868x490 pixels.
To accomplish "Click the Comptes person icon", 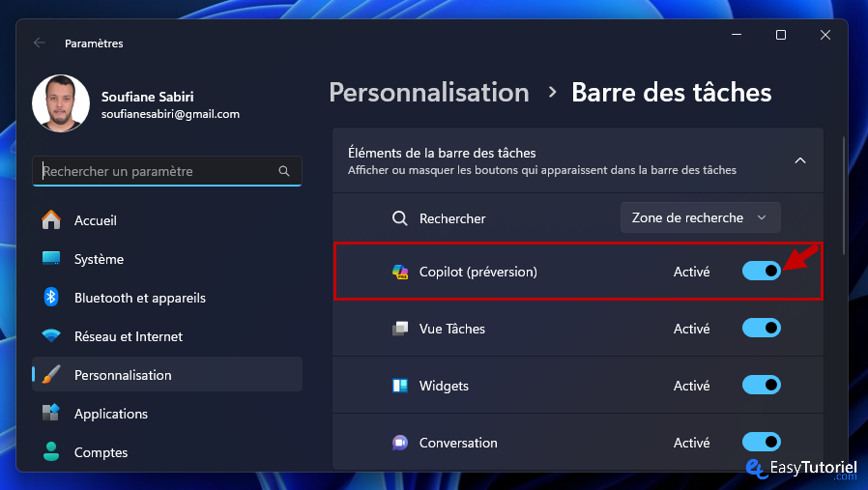I will coord(51,451).
